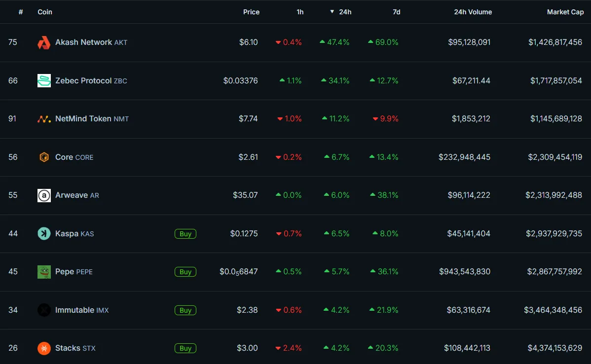591x364 pixels.
Task: Buy Kaspa using its Buy button
Action: (185, 234)
